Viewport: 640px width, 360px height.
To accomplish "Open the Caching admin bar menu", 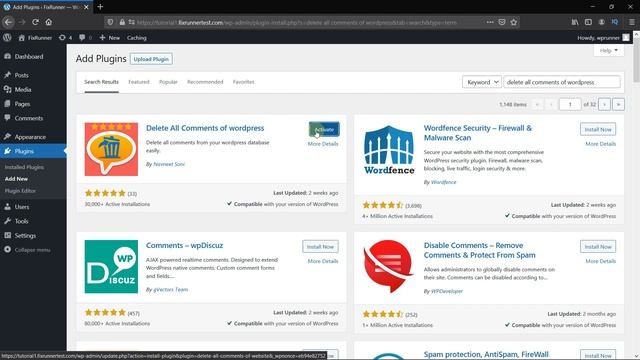I will [x=136, y=38].
